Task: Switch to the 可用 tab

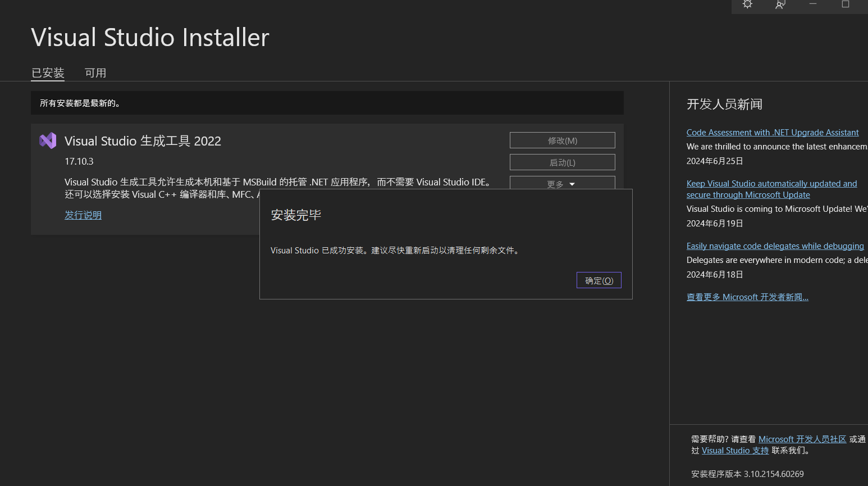Action: (x=95, y=73)
